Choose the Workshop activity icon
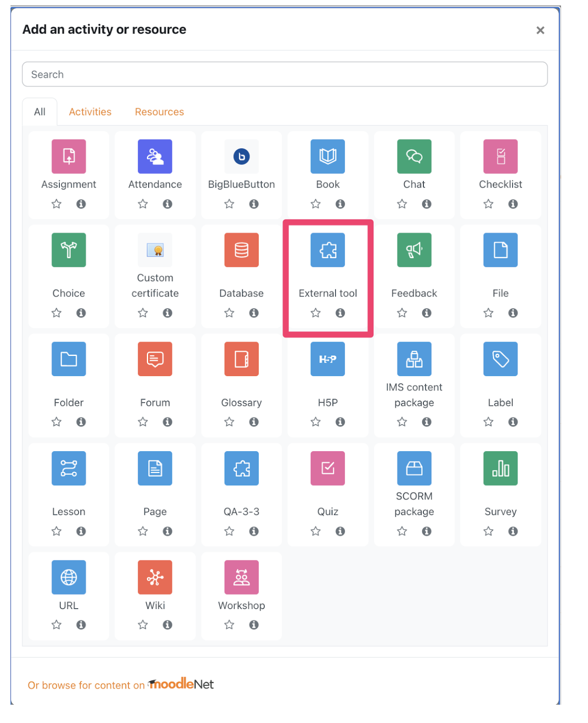Image resolution: width=588 pixels, height=723 pixels. [241, 577]
